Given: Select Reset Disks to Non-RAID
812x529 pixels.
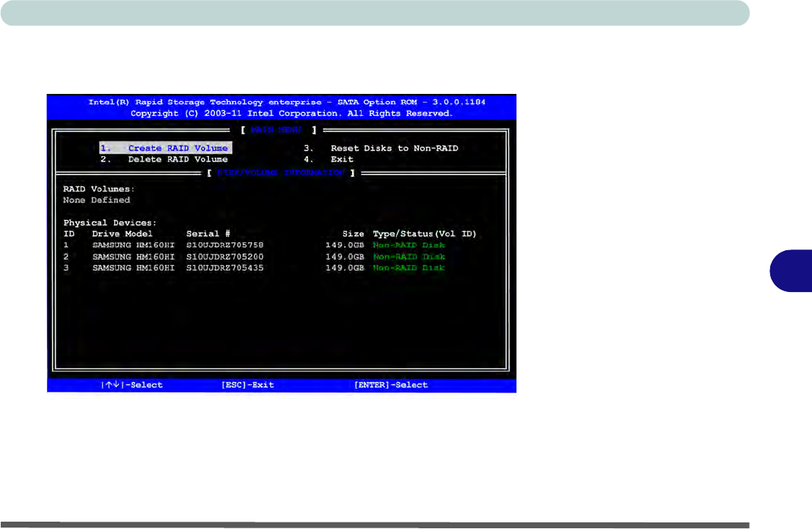Looking at the screenshot, I should click(x=381, y=148).
